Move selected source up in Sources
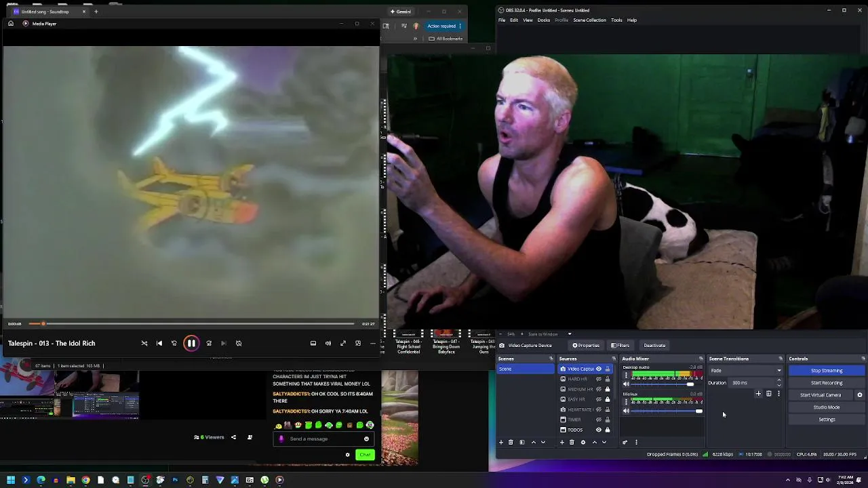This screenshot has width=868, height=488. coord(595,443)
